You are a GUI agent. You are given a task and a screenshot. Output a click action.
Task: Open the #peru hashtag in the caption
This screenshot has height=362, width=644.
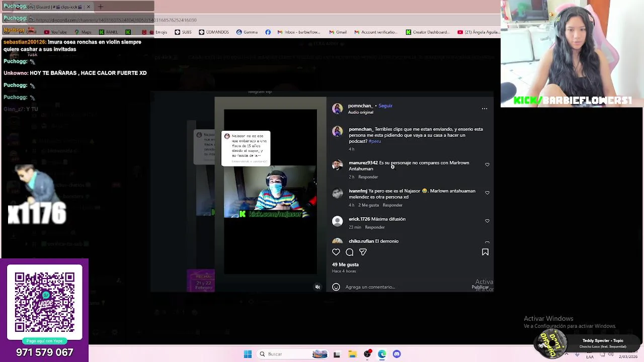(x=375, y=141)
